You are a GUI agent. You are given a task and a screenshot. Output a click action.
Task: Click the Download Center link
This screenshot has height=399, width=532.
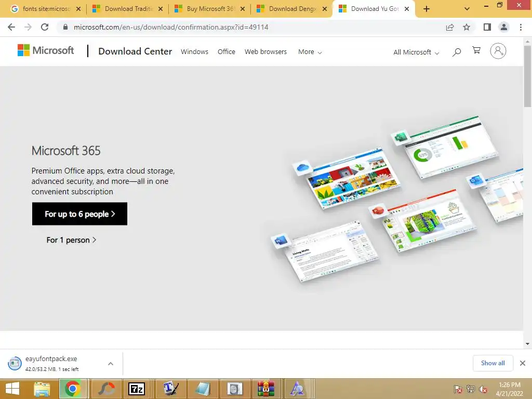135,51
